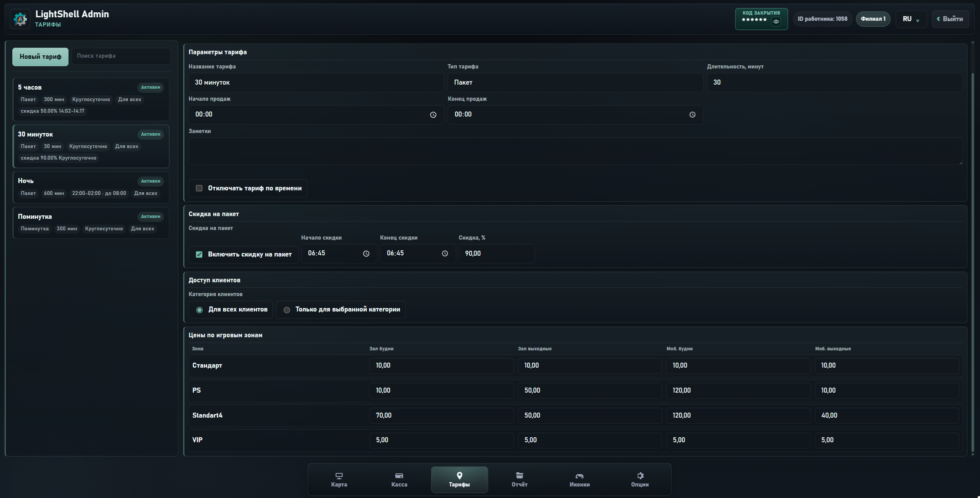Viewport: 980px width, 498px height.
Task: Edit Standart4 Зал выходные price
Action: tap(590, 416)
